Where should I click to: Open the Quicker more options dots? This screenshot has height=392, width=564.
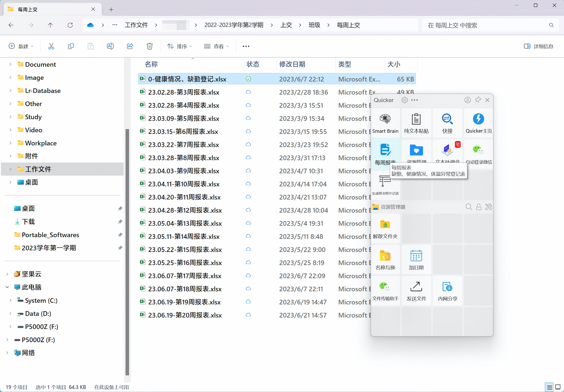click(414, 100)
